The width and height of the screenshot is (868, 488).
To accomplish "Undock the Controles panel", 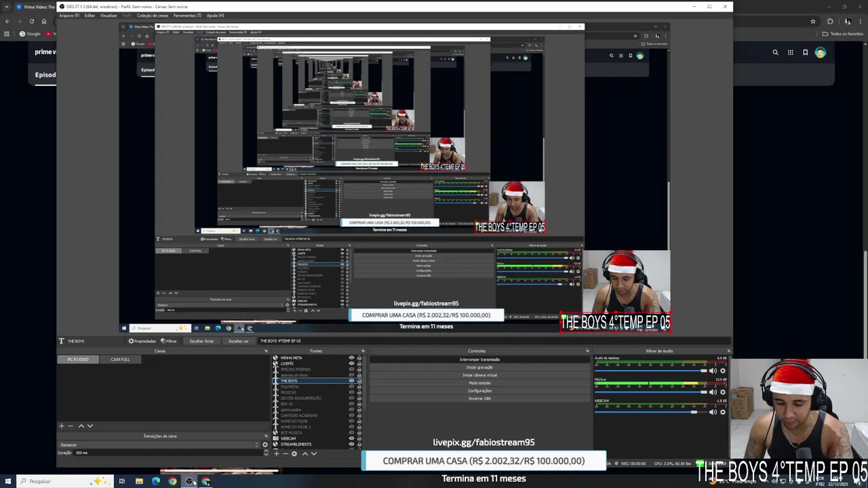I will point(587,351).
